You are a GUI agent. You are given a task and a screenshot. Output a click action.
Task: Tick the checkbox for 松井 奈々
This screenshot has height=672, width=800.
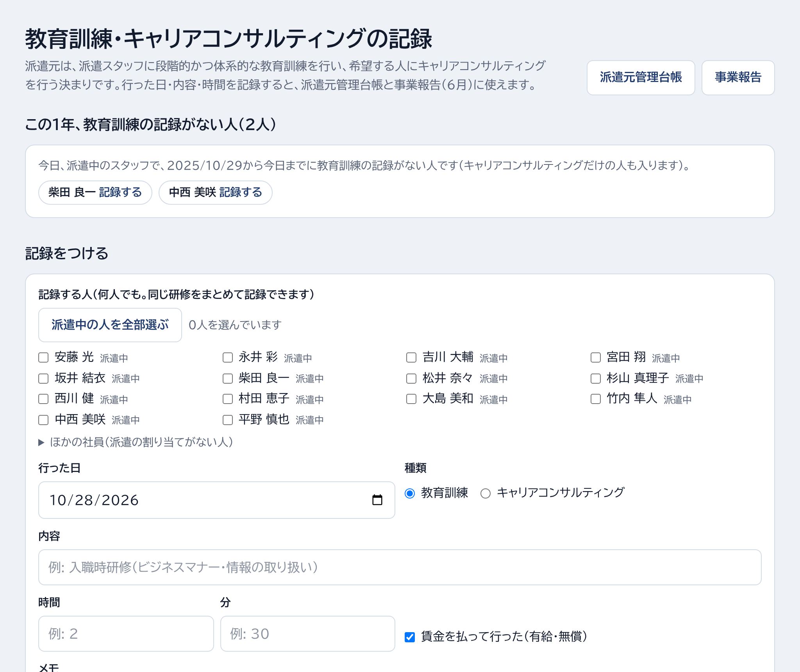click(411, 378)
